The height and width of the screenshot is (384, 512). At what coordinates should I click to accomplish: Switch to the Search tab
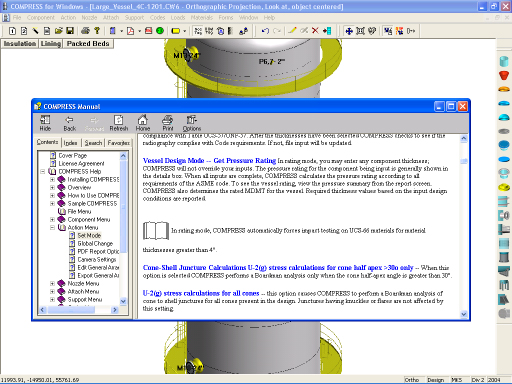tap(93, 143)
